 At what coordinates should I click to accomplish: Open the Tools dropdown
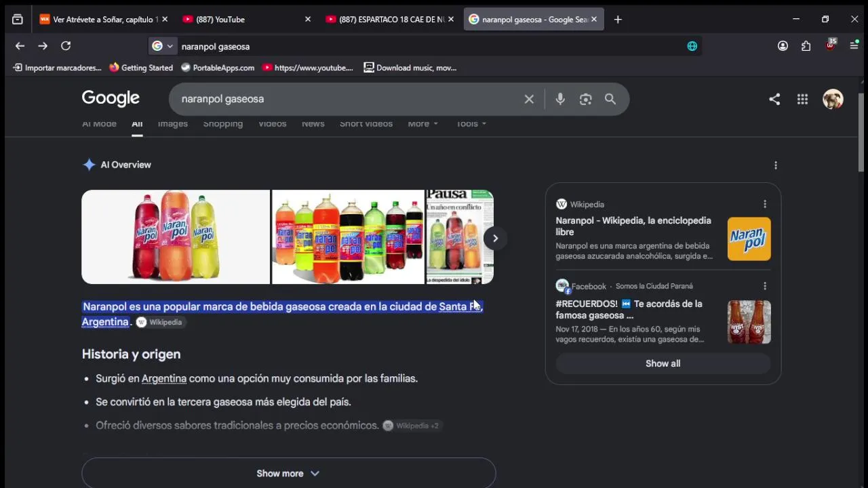point(471,124)
